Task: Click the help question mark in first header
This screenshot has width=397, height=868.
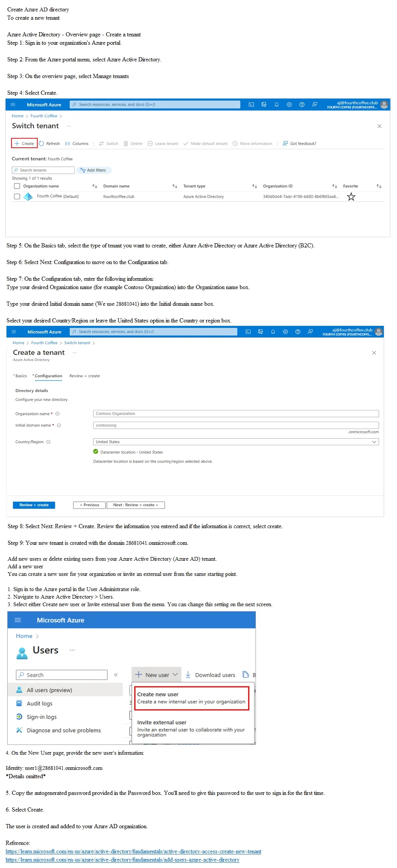Action: point(302,105)
